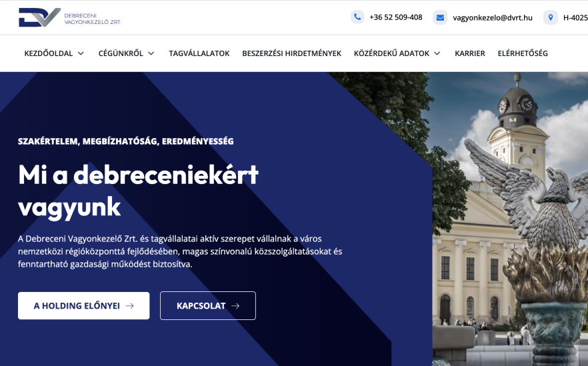
Task: Expand the KEZDŐOLDAL chevron
Action: pos(81,53)
